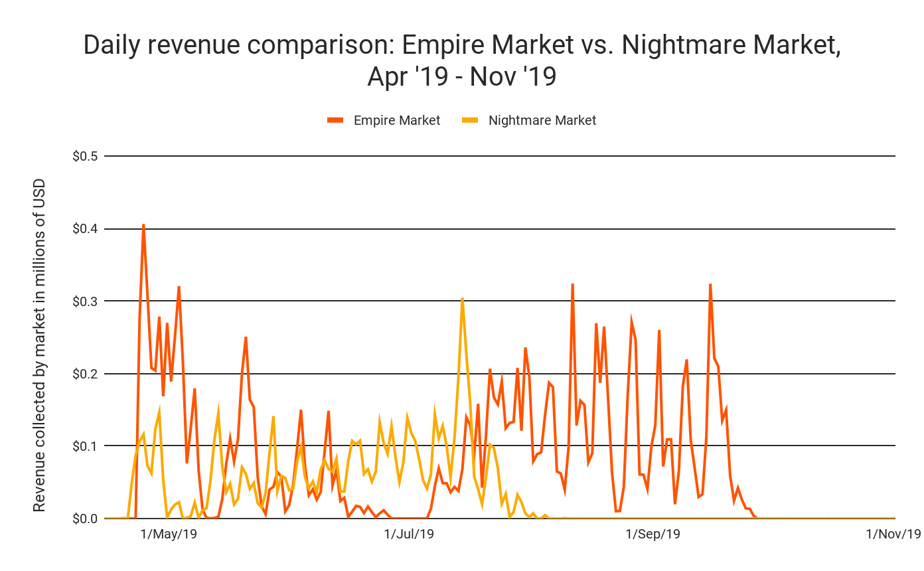Click the Nightmare Market legend color swatch
This screenshot has width=924, height=571.
(x=470, y=120)
